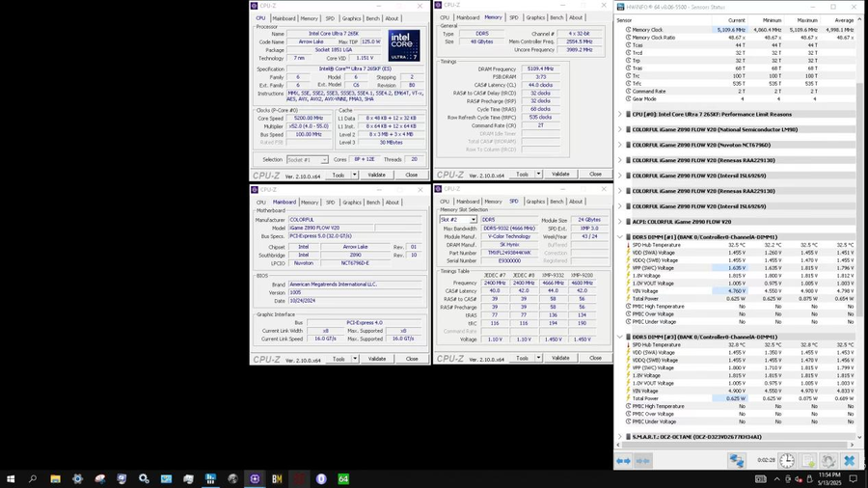868x488 pixels.
Task: Click Tools button in the Memory window
Action: click(522, 174)
